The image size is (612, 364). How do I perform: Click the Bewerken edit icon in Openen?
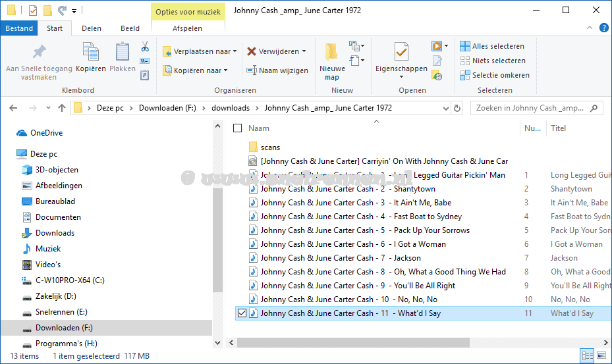[437, 61]
